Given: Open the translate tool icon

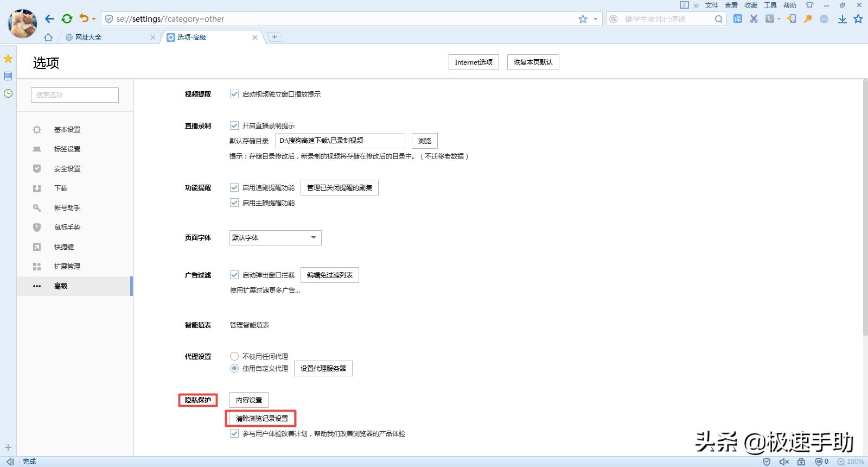Looking at the screenshot, I should coord(738,19).
